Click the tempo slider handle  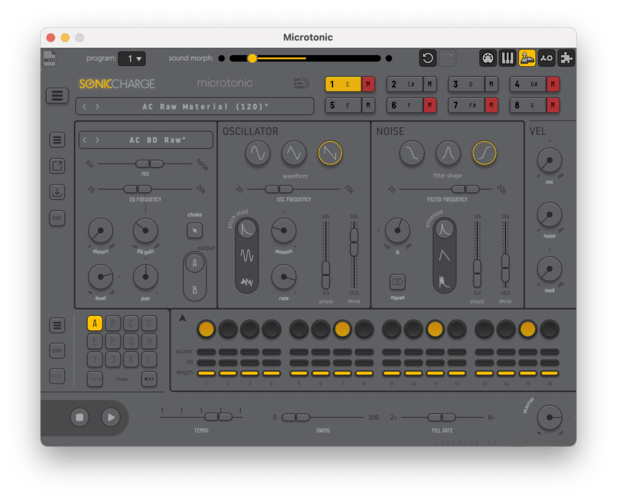(x=218, y=417)
